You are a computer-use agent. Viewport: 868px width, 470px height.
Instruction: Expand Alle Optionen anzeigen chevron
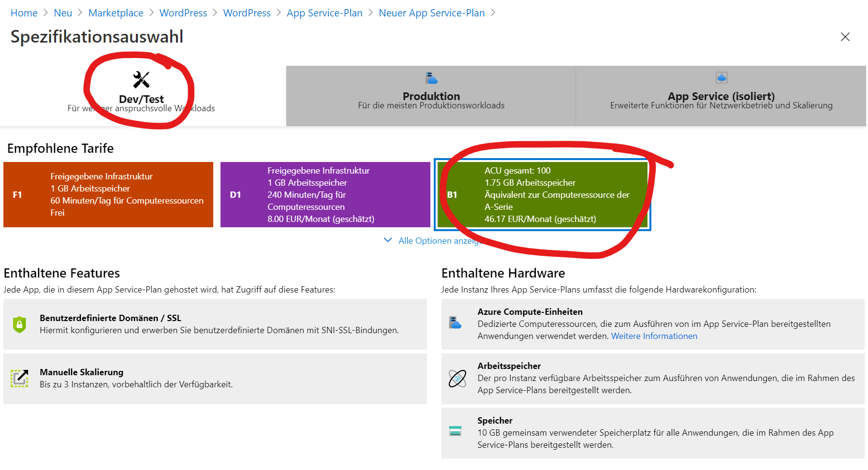[388, 240]
